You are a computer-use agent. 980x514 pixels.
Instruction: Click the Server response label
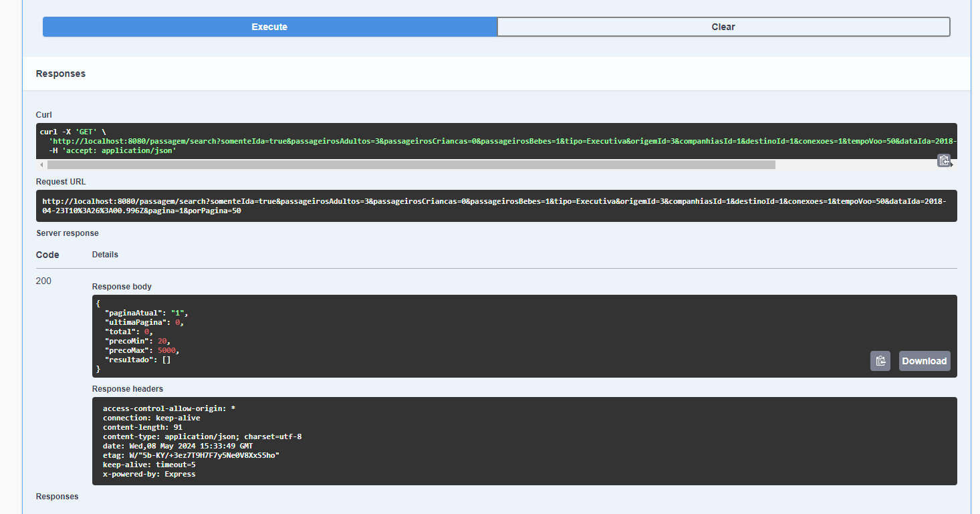tap(68, 233)
